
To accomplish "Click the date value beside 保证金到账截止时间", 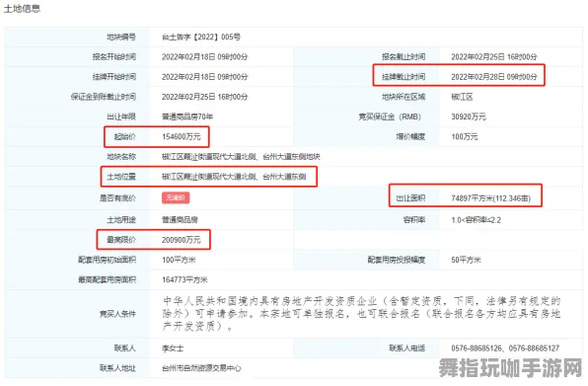I will [205, 97].
